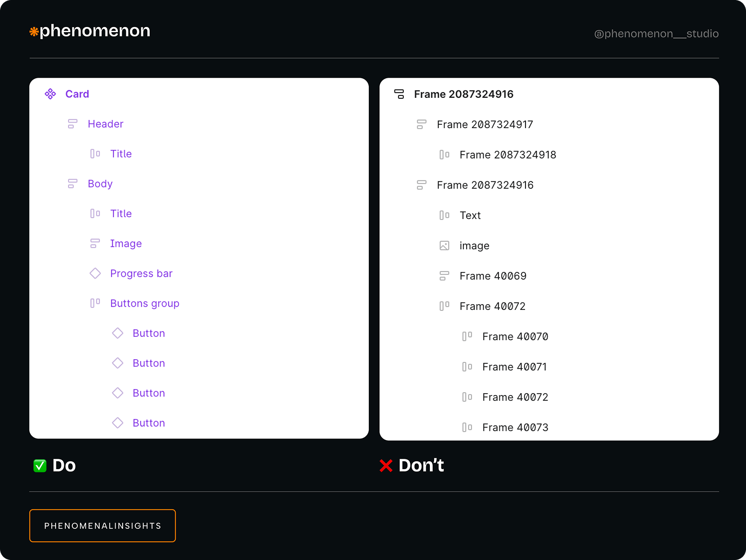746x560 pixels.
Task: Select the frame icon next to Image
Action: pyautogui.click(x=95, y=243)
